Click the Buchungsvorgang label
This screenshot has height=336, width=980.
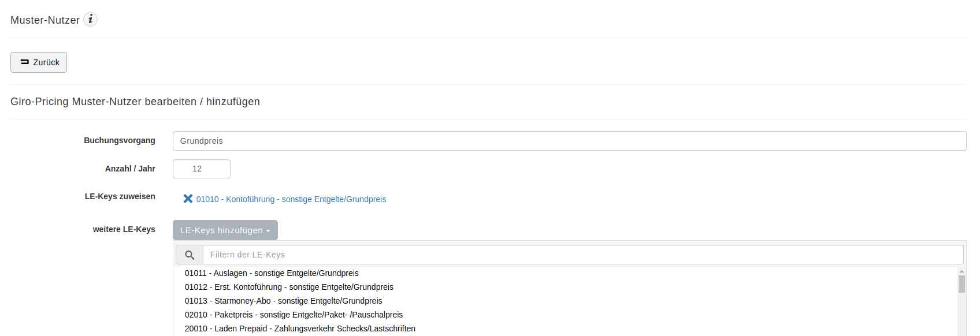120,140
